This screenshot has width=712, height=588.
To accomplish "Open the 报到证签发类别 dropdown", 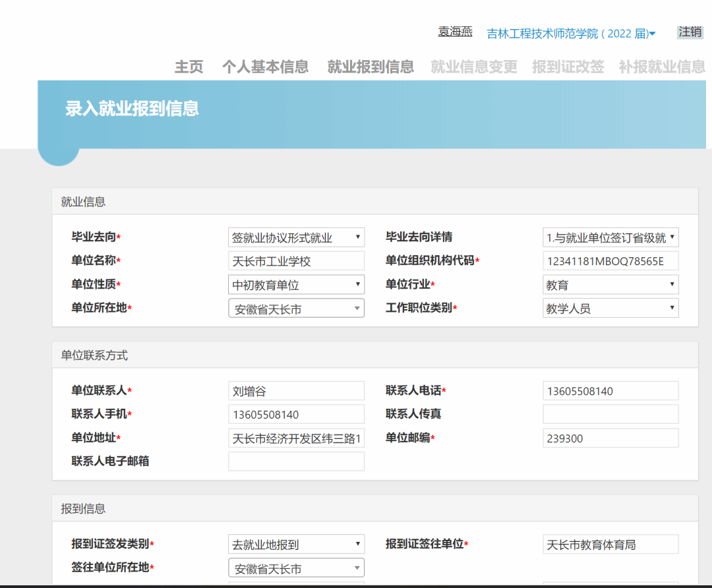I will tap(296, 544).
